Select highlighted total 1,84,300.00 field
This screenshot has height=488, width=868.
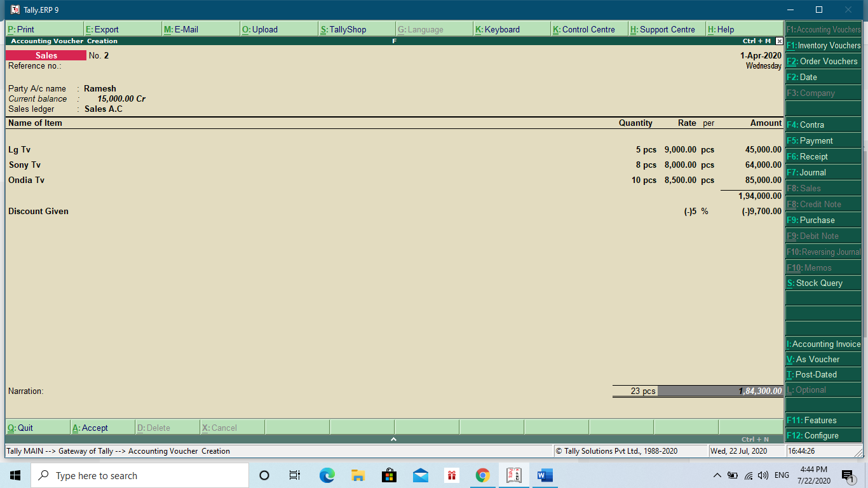721,391
